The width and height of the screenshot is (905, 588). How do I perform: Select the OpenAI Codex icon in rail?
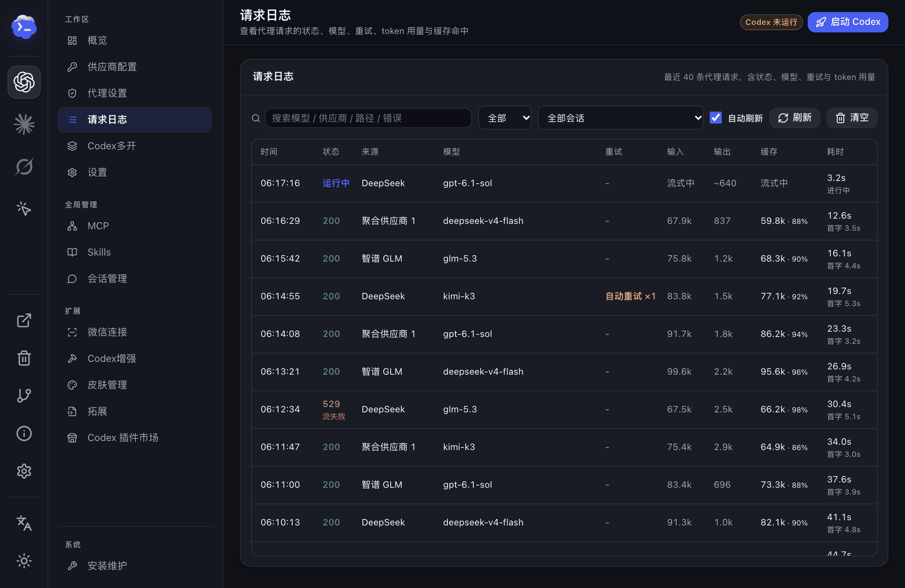[24, 82]
